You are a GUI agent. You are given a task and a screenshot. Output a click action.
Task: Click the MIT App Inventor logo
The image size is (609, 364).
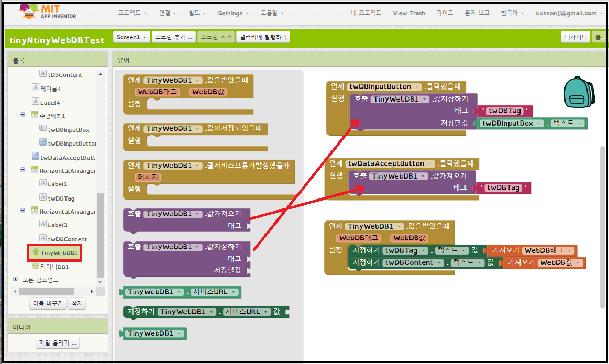[x=47, y=12]
